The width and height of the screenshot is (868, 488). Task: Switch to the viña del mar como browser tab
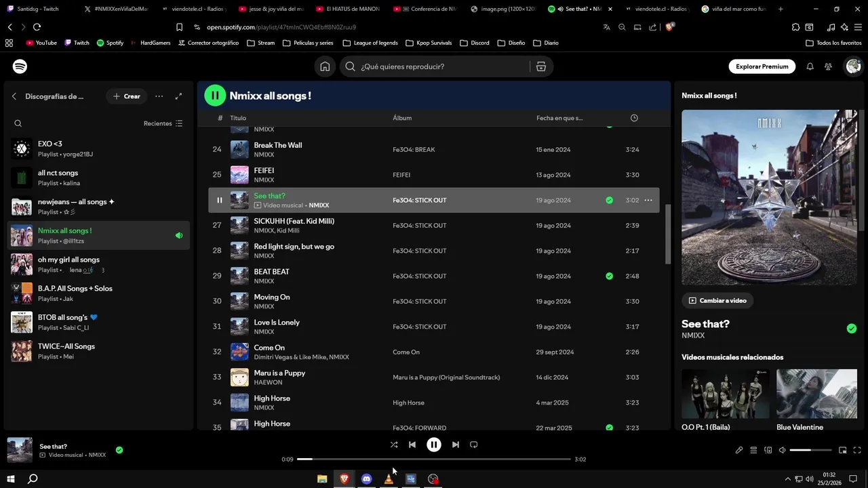[733, 9]
